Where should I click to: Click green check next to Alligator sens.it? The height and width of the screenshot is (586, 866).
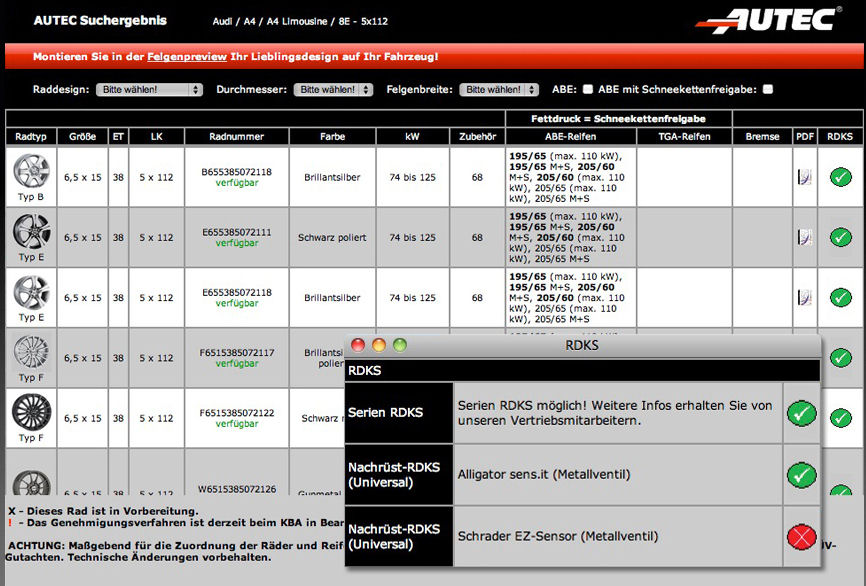tap(801, 475)
